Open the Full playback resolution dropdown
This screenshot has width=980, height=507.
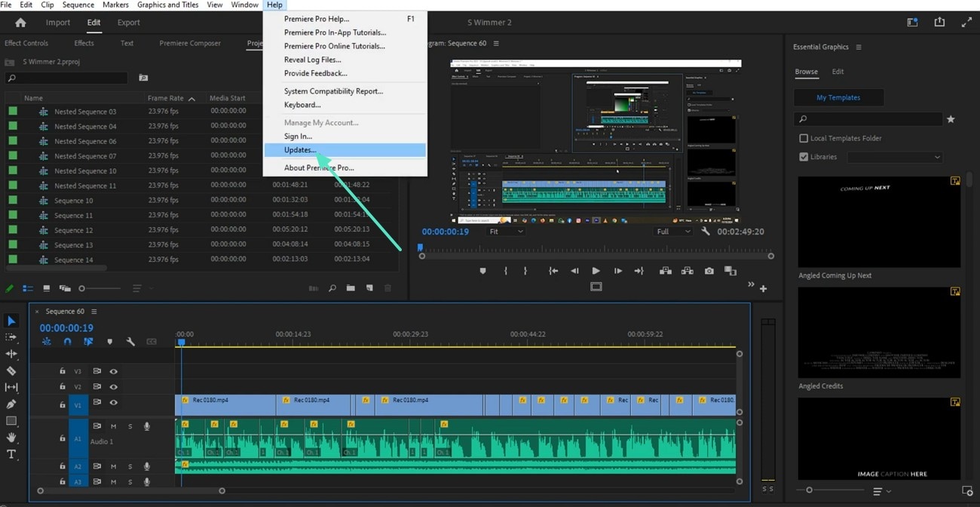point(673,232)
